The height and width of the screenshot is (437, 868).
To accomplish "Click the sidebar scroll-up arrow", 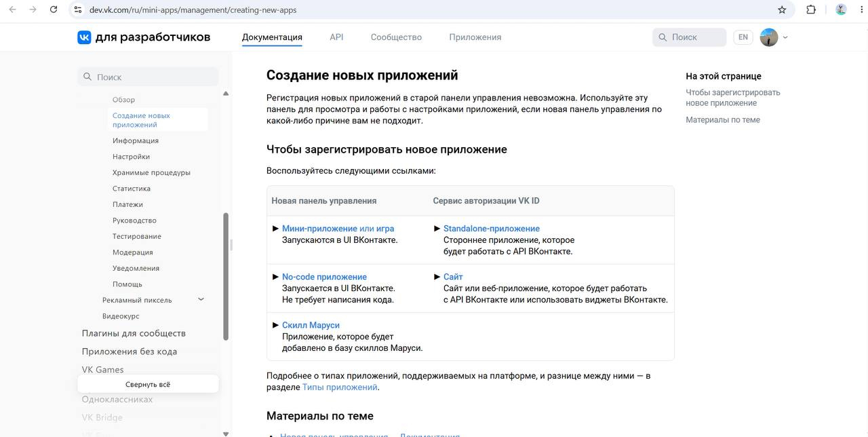I will click(x=226, y=94).
